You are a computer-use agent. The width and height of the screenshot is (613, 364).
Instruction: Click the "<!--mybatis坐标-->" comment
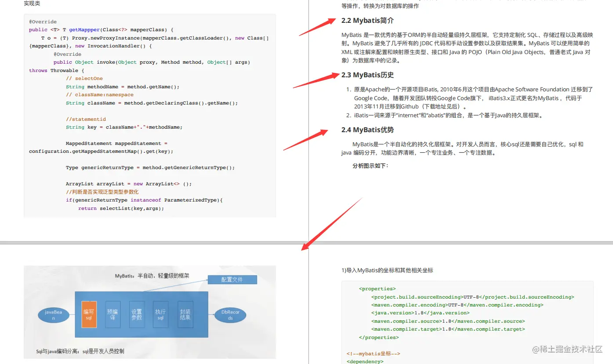point(374,354)
